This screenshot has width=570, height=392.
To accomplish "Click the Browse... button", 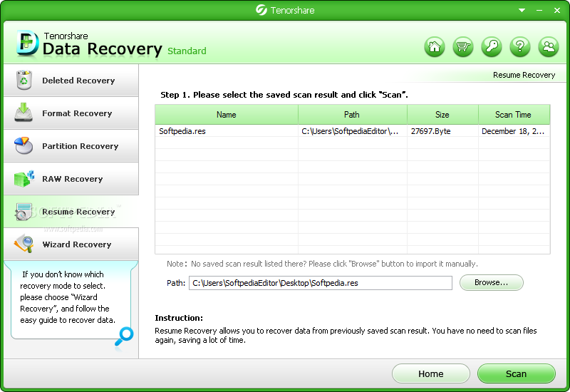I will pos(491,282).
